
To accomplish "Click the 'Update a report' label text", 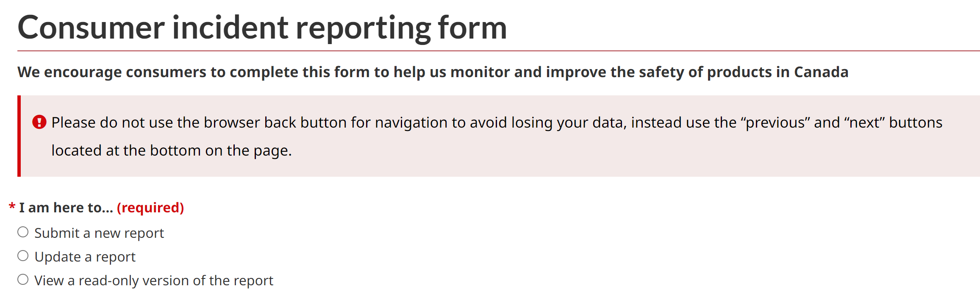I will coord(85,257).
